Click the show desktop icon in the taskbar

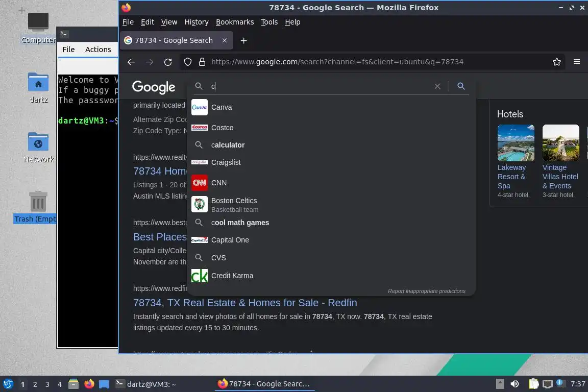pyautogui.click(x=104, y=384)
